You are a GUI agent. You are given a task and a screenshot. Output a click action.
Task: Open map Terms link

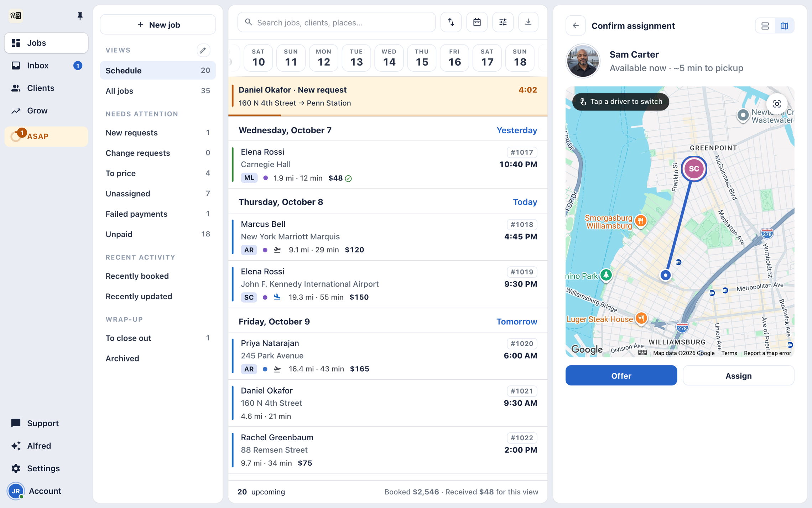click(x=729, y=353)
